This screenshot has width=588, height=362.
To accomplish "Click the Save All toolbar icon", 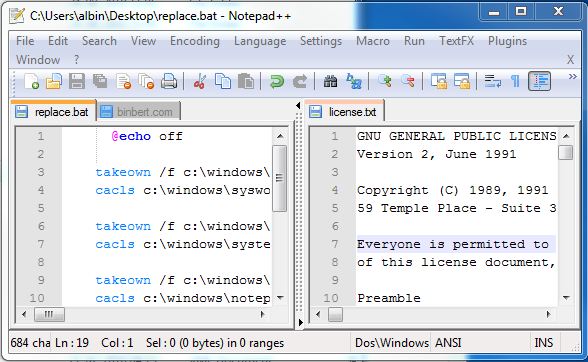I will [x=100, y=81].
